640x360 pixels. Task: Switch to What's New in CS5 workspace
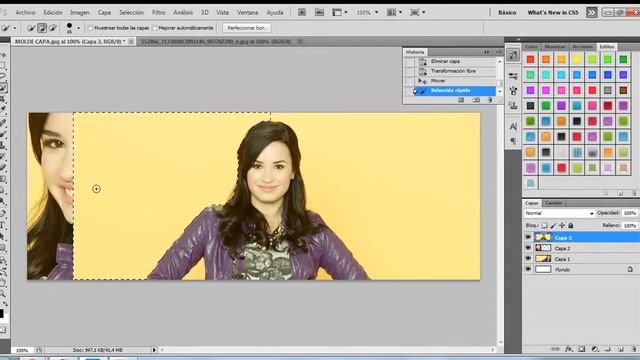553,13
